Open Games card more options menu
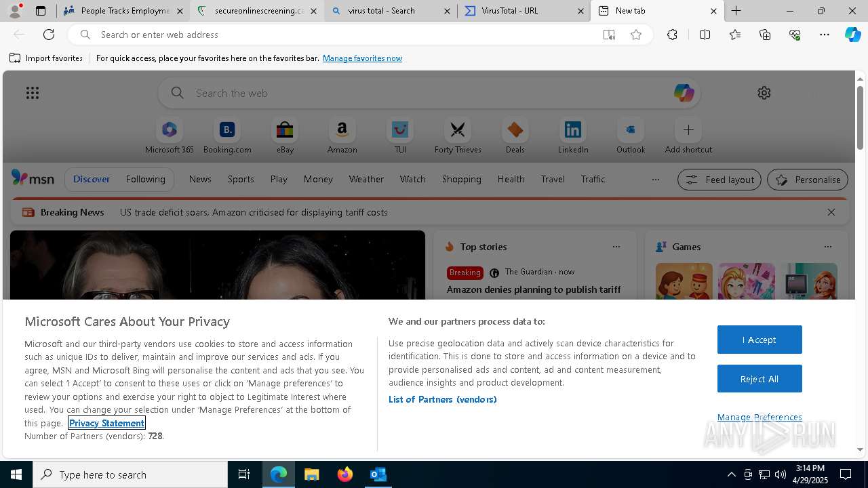 [828, 247]
